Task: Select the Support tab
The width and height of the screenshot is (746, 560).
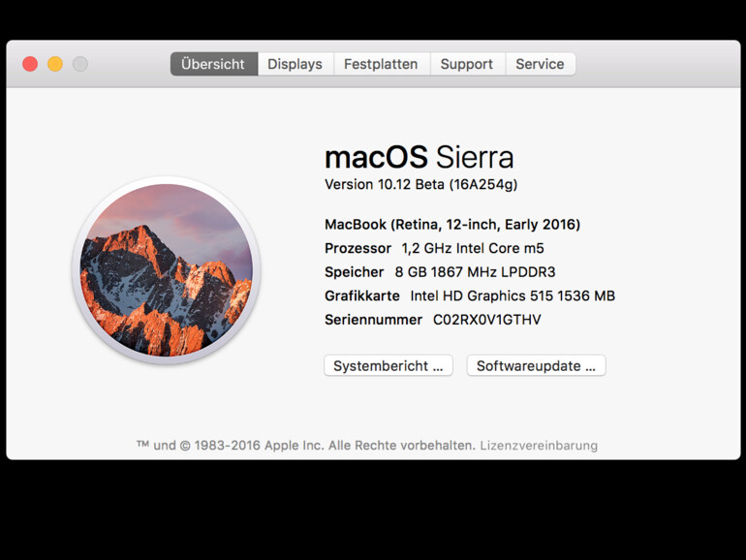Action: [467, 64]
